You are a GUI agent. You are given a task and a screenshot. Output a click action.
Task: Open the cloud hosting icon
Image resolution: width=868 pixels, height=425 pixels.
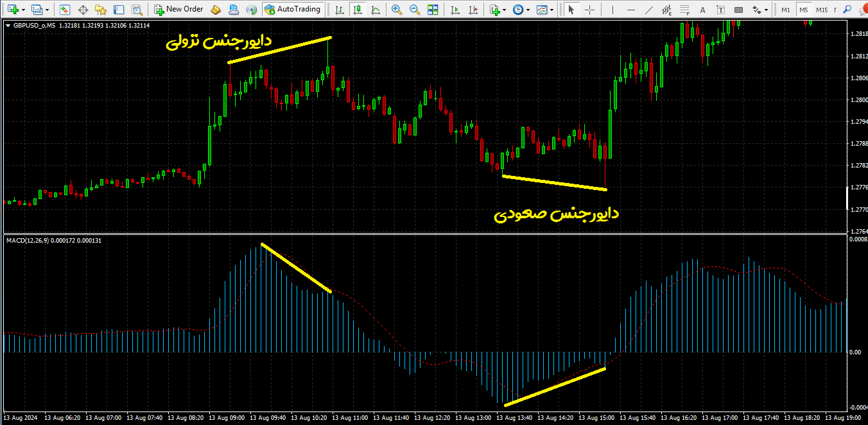(x=234, y=10)
